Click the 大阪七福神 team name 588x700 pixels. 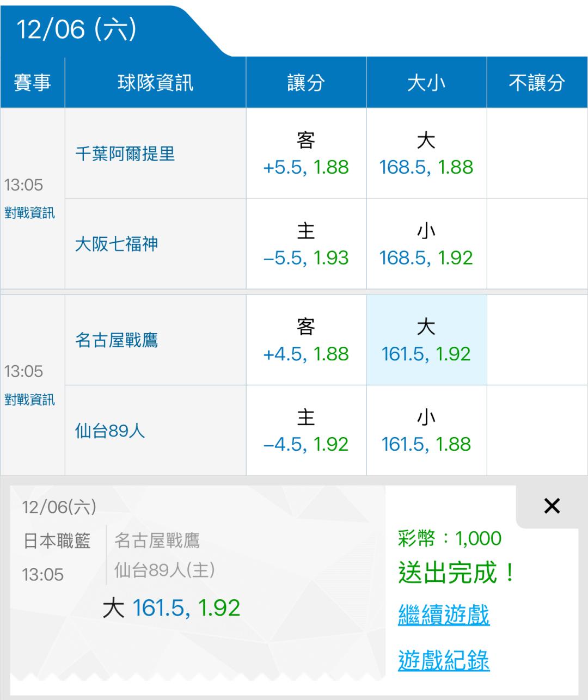(117, 244)
